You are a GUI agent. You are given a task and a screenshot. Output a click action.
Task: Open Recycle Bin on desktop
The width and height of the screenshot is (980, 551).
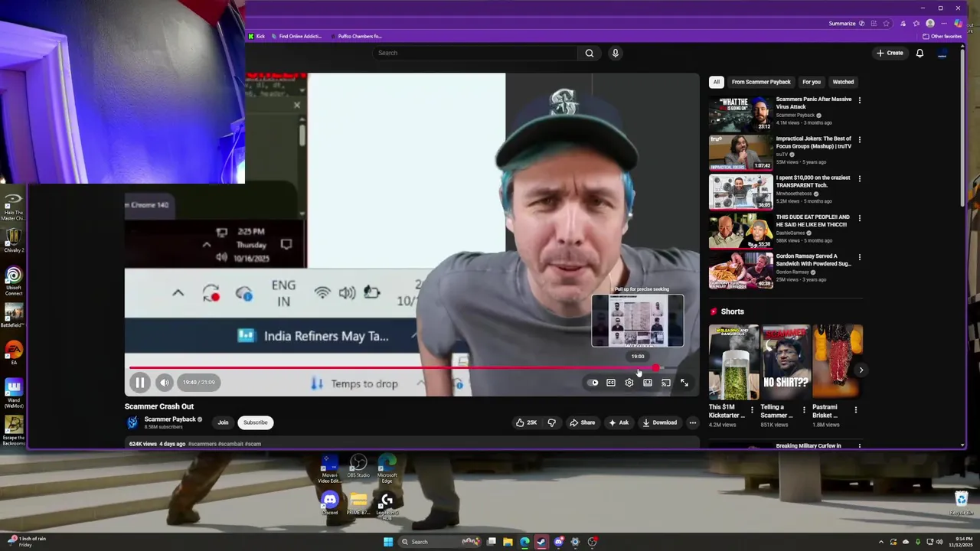click(962, 503)
